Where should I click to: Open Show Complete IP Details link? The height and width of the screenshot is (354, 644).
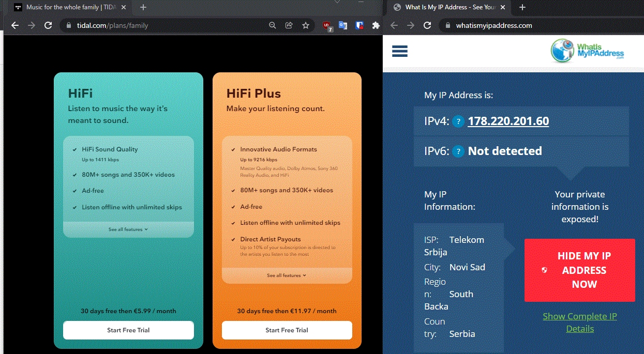click(x=580, y=322)
